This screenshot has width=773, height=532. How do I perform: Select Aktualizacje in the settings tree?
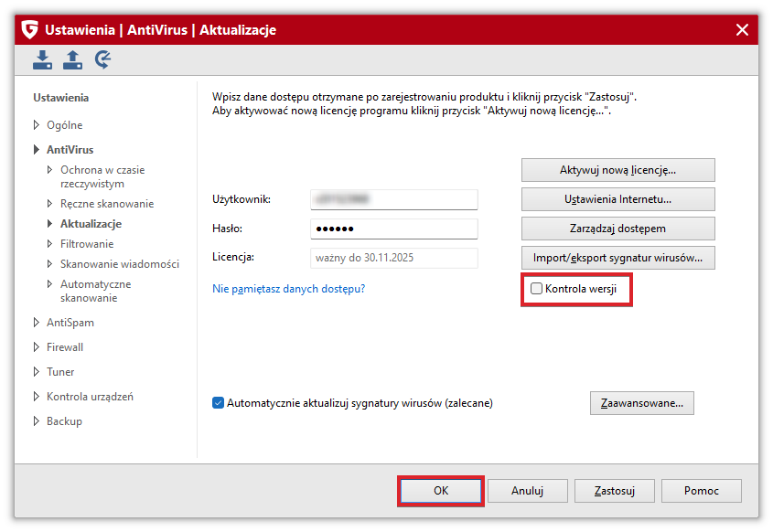(x=91, y=224)
